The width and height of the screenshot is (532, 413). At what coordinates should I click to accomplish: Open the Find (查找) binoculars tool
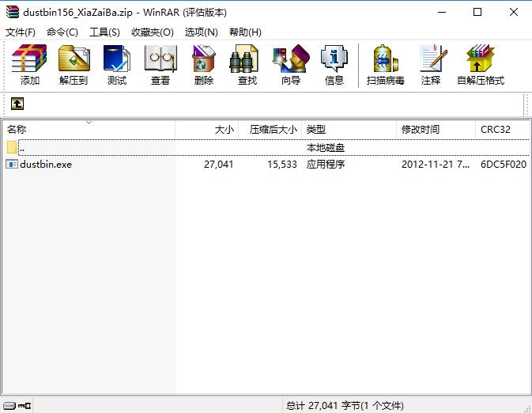pyautogui.click(x=247, y=65)
